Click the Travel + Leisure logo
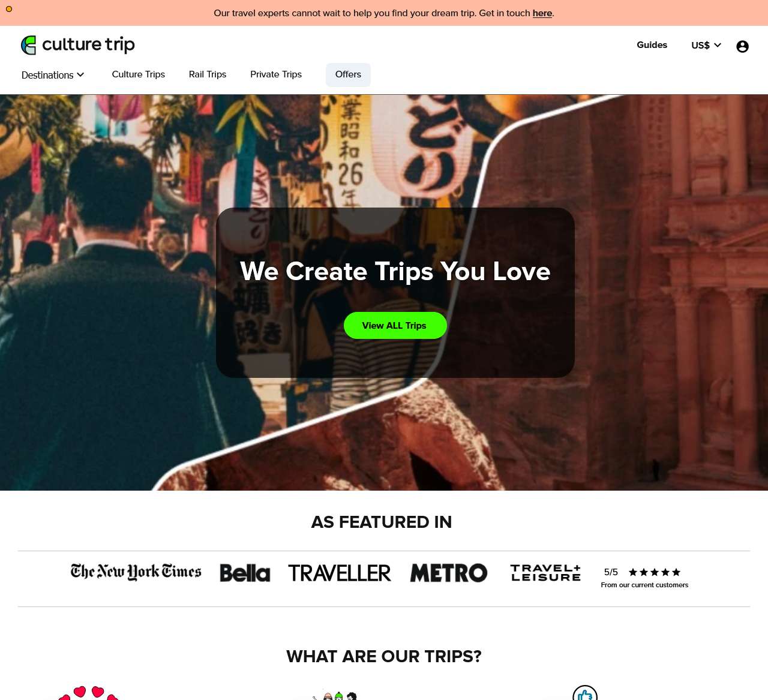 point(545,573)
